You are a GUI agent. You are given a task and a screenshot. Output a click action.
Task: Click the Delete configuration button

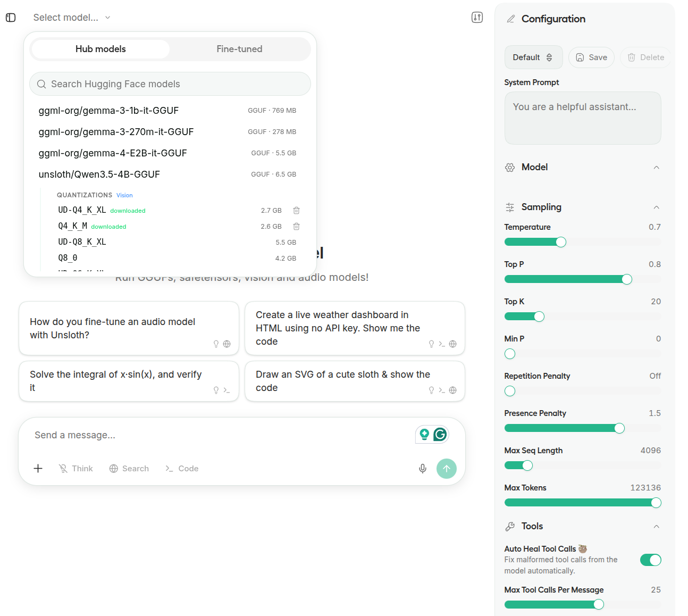tap(645, 57)
